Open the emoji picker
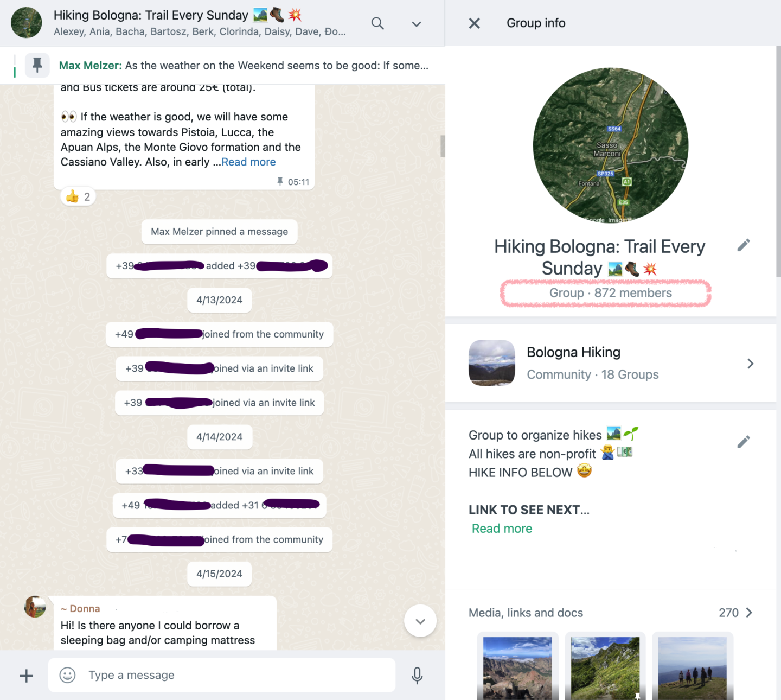Screen dimensions: 781x700 (67, 675)
